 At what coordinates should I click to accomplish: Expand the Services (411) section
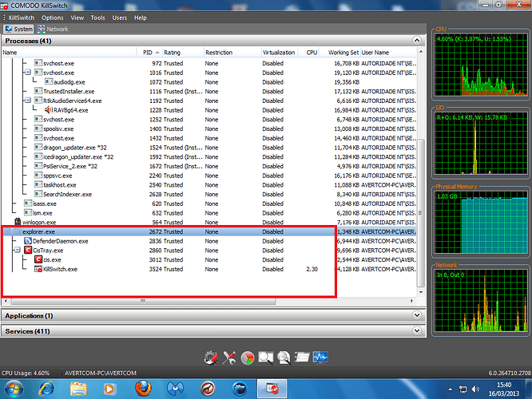click(417, 330)
